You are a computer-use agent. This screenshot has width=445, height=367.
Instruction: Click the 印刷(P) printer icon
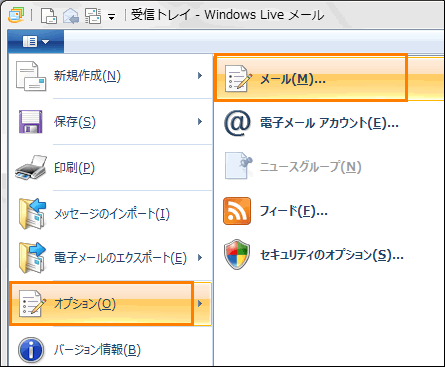coord(31,167)
